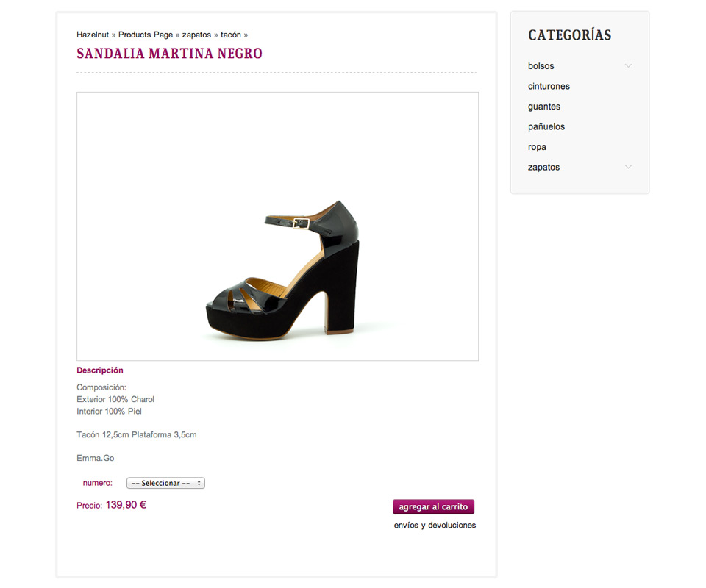Go to Hazelnut breadcrumb home

[x=93, y=35]
